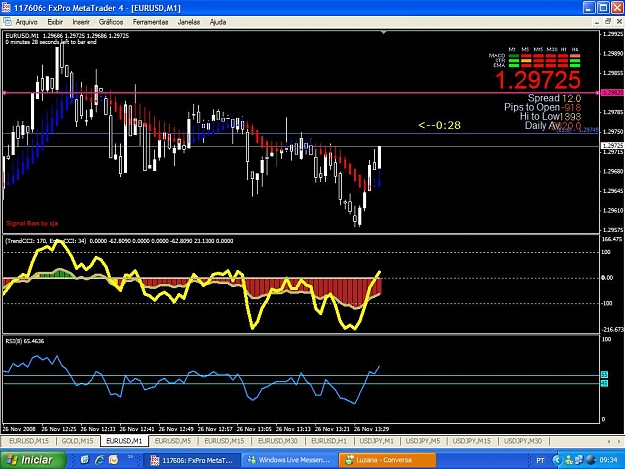This screenshot has height=469, width=625.
Task: Open the Exibir menu
Action: pyautogui.click(x=55, y=22)
